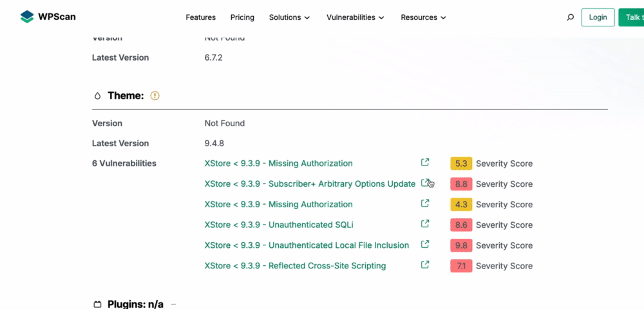This screenshot has height=309, width=644.
Task: Open external link icon for Unauthenticated SQLi
Action: (425, 224)
